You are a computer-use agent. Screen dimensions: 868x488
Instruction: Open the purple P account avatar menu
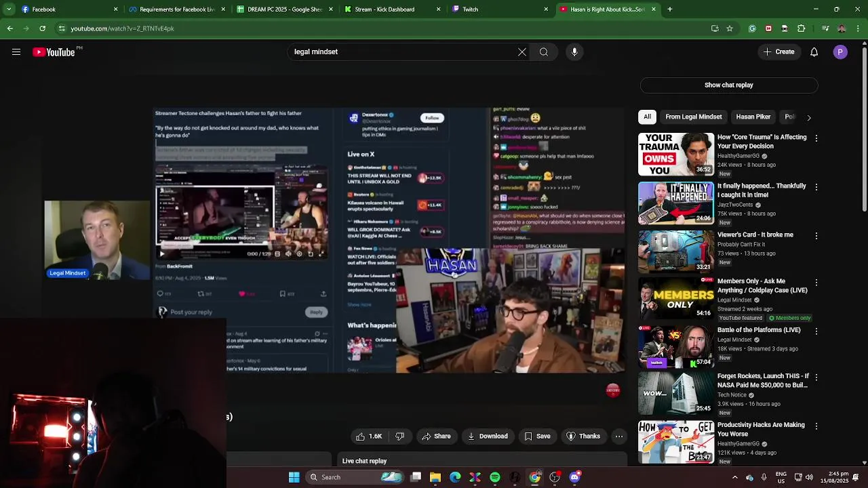coord(840,52)
